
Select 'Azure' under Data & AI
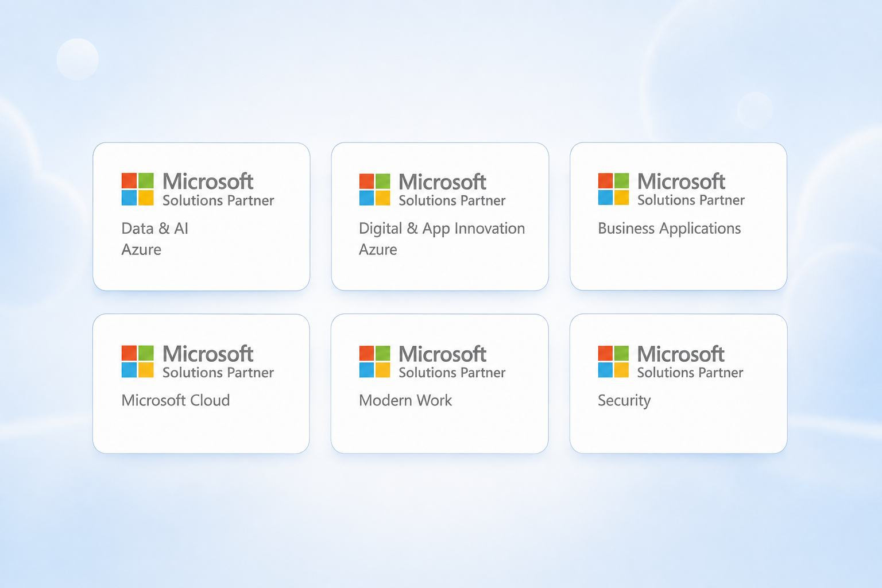click(x=141, y=250)
